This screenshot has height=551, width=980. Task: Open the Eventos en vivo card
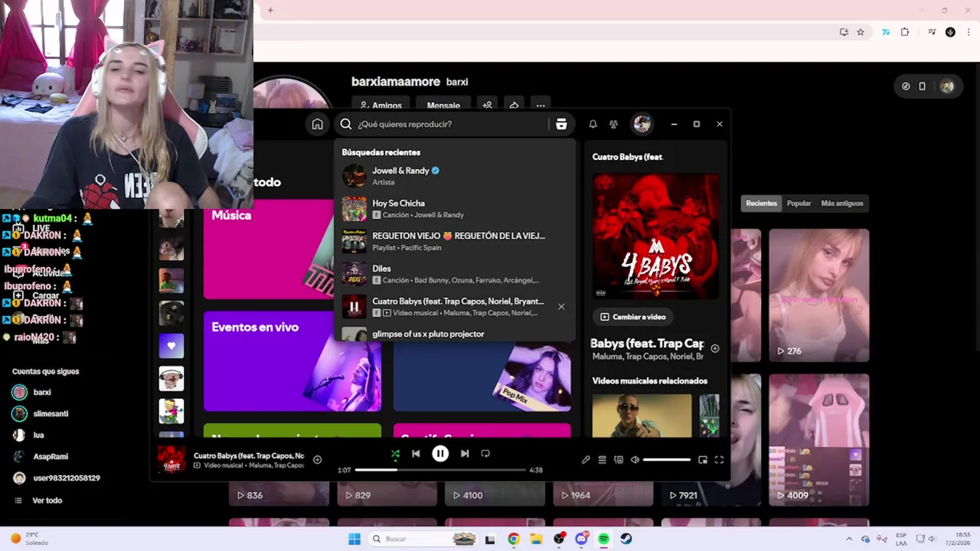tap(292, 361)
